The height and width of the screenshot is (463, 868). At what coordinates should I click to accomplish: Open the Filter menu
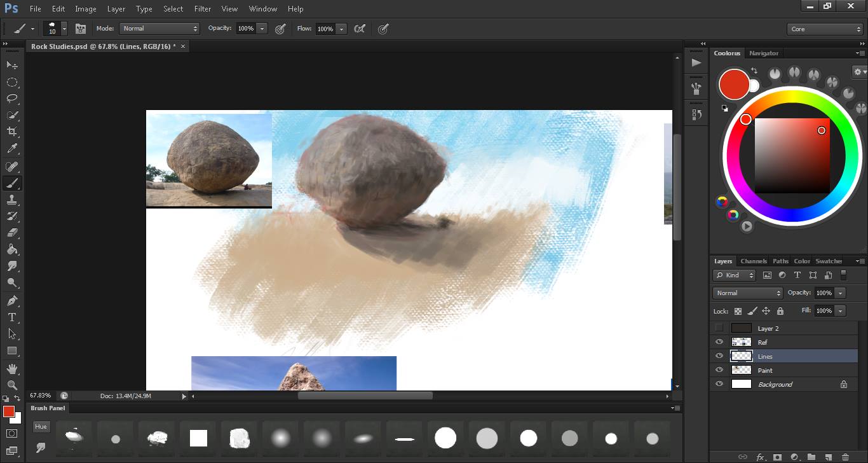pos(203,9)
